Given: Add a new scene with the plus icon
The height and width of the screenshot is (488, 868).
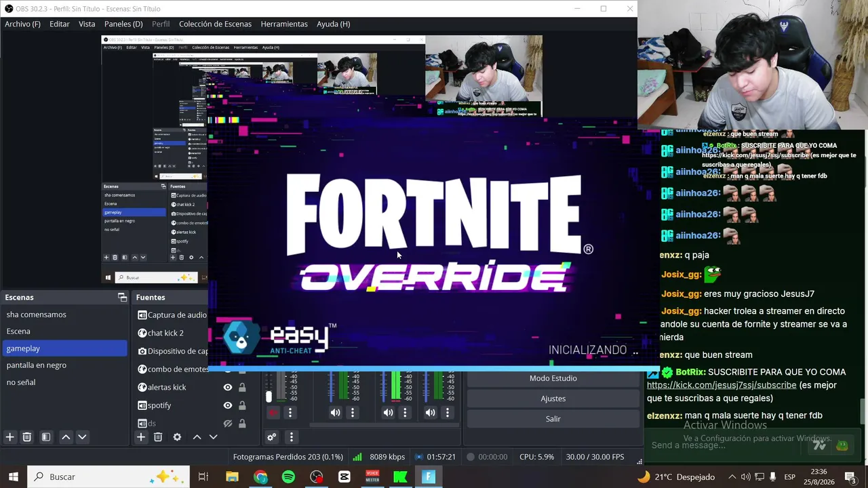Looking at the screenshot, I should pos(10,437).
